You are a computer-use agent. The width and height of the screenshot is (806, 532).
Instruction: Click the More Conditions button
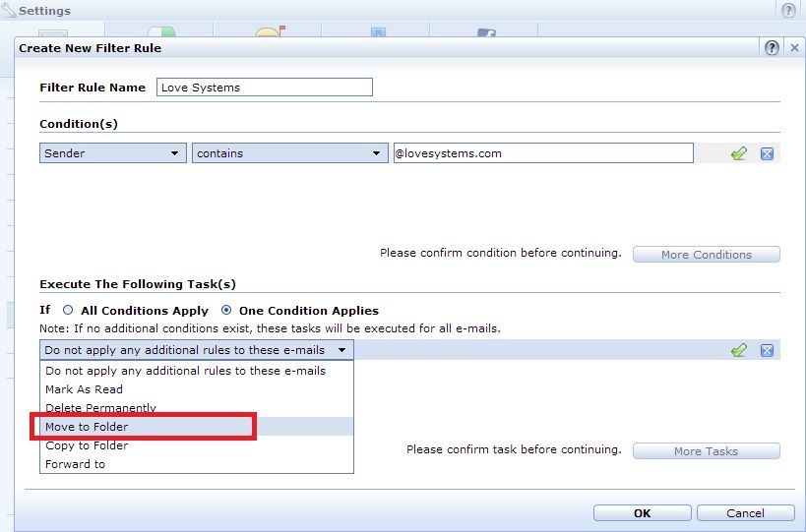(x=707, y=254)
